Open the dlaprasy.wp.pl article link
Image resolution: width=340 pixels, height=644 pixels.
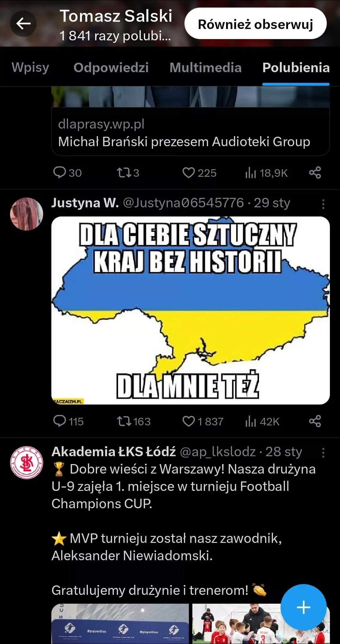tap(190, 132)
